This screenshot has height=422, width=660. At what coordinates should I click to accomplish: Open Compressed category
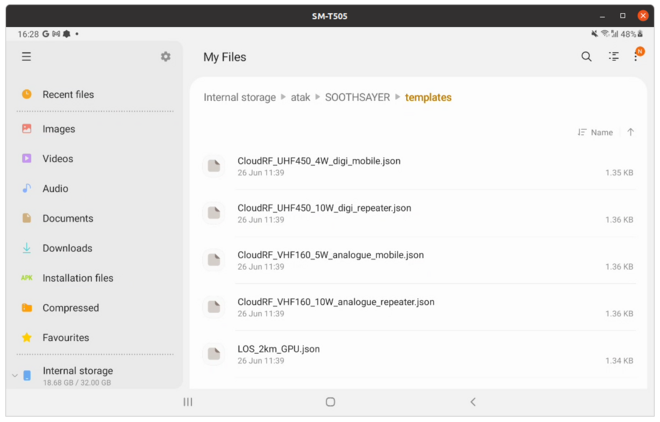click(95, 308)
